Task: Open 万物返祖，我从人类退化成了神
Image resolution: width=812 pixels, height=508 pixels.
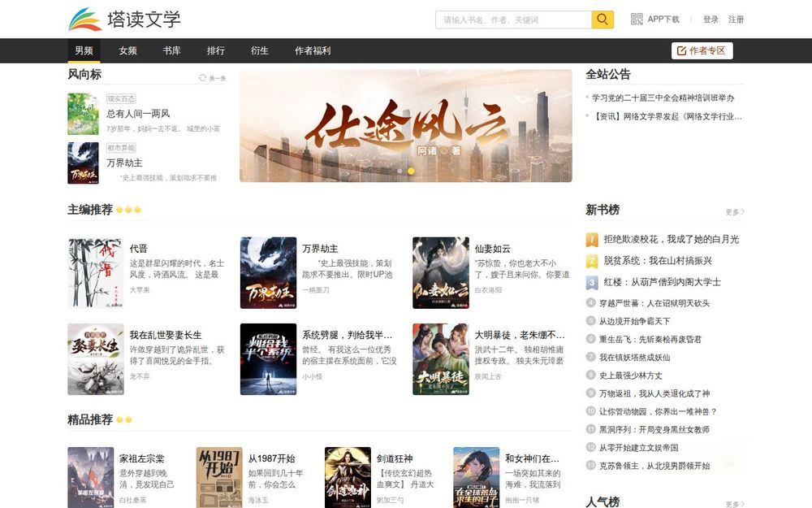Action: (654, 394)
